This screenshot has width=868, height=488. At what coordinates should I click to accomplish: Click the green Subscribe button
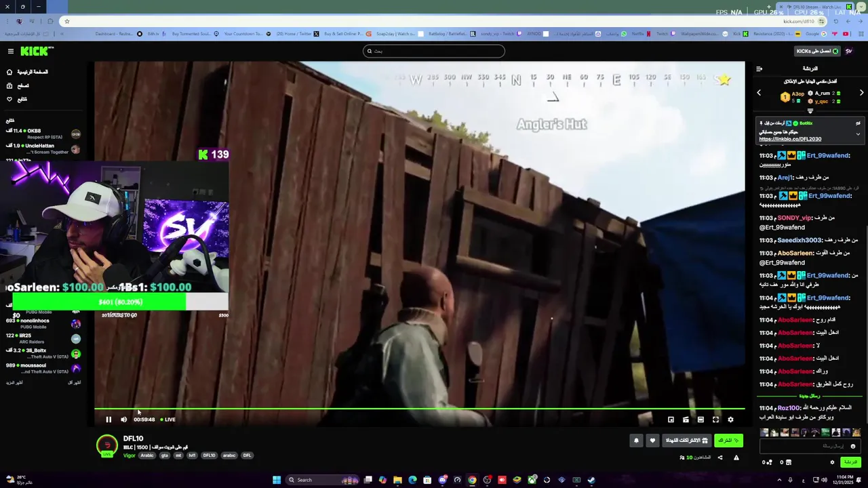pyautogui.click(x=728, y=441)
